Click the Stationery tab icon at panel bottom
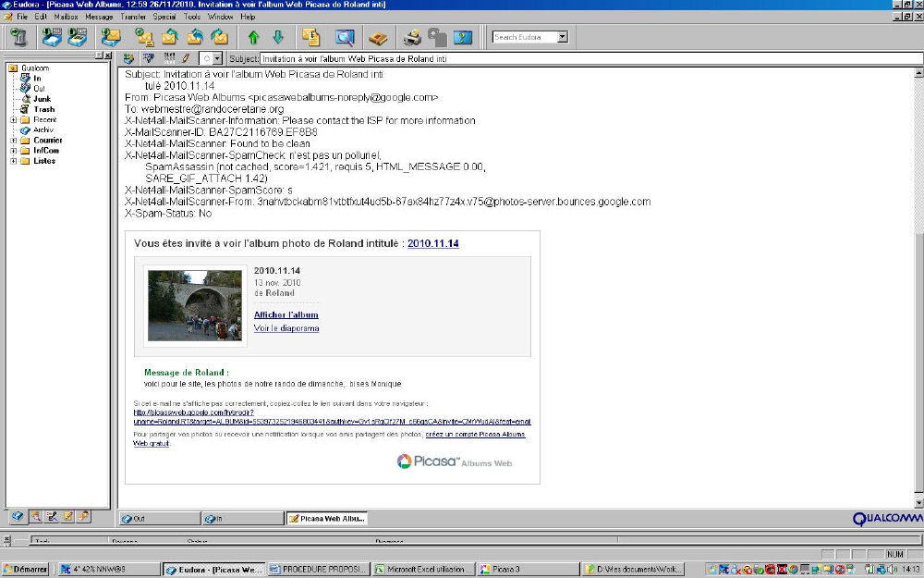The height and width of the screenshot is (578, 924). (x=67, y=517)
